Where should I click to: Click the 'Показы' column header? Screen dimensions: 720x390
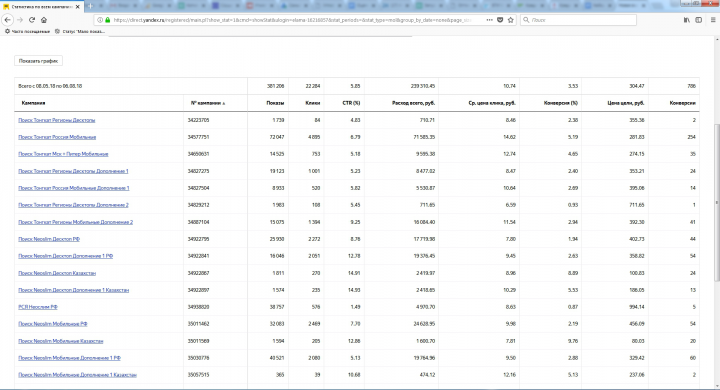pos(276,103)
